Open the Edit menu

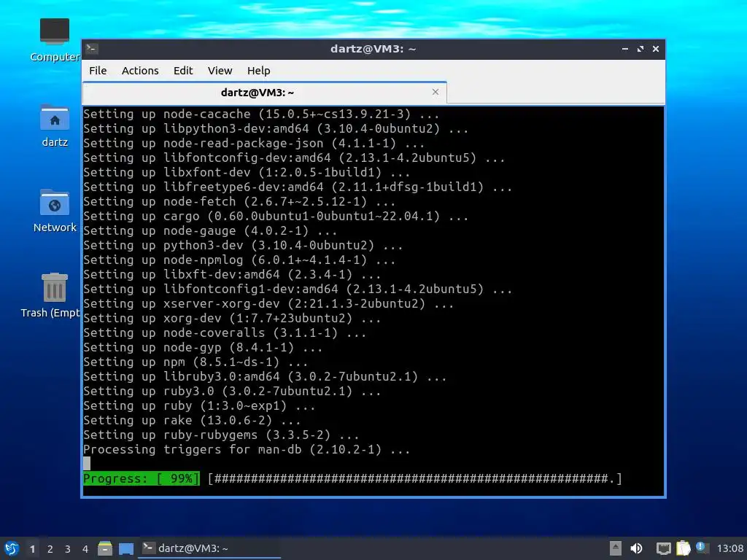(183, 71)
